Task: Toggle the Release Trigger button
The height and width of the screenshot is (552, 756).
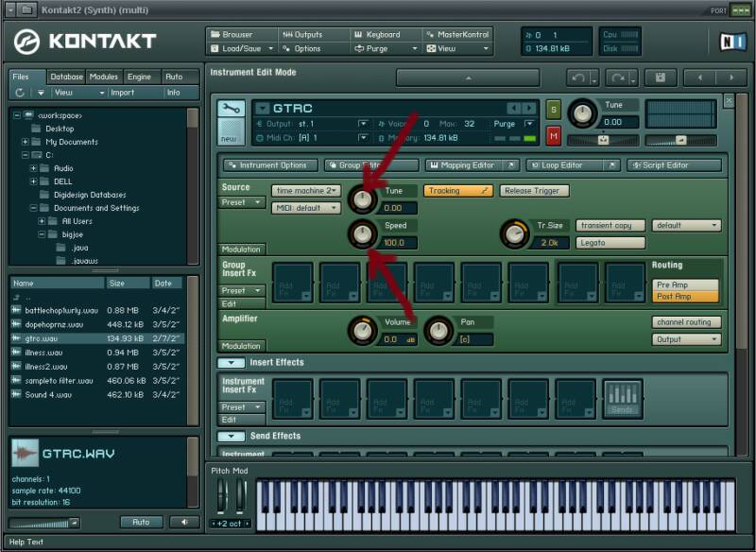Action: pyautogui.click(x=534, y=191)
